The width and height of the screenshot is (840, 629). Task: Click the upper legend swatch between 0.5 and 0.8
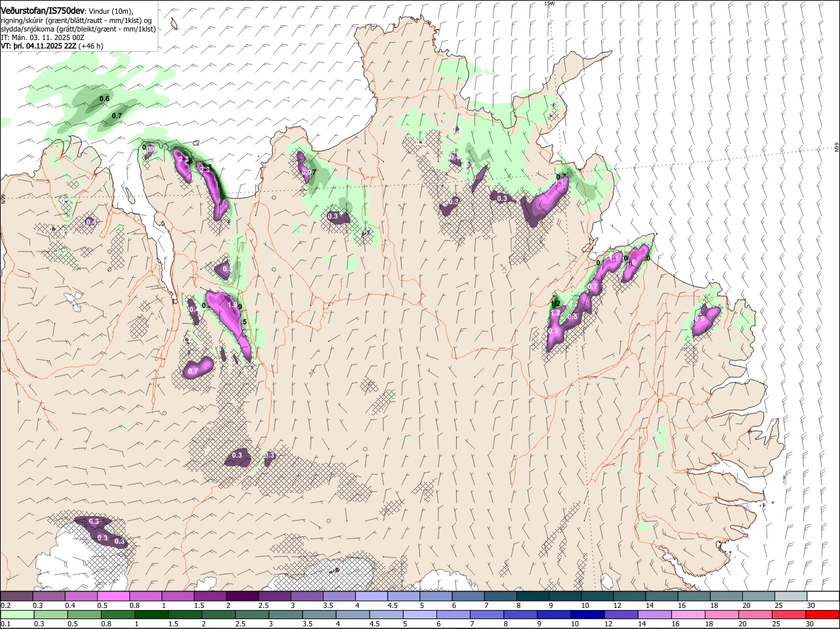click(x=113, y=596)
